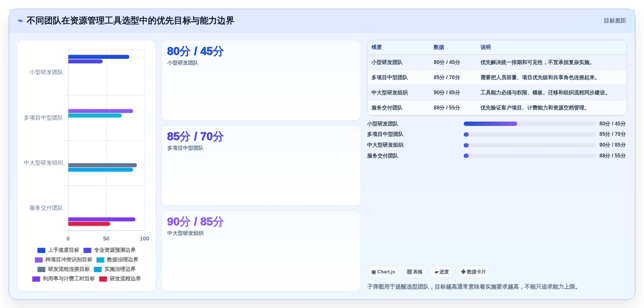644x308 pixels.
Task: Toggle the 数据治理边界 legend entry
Action: pos(117,260)
